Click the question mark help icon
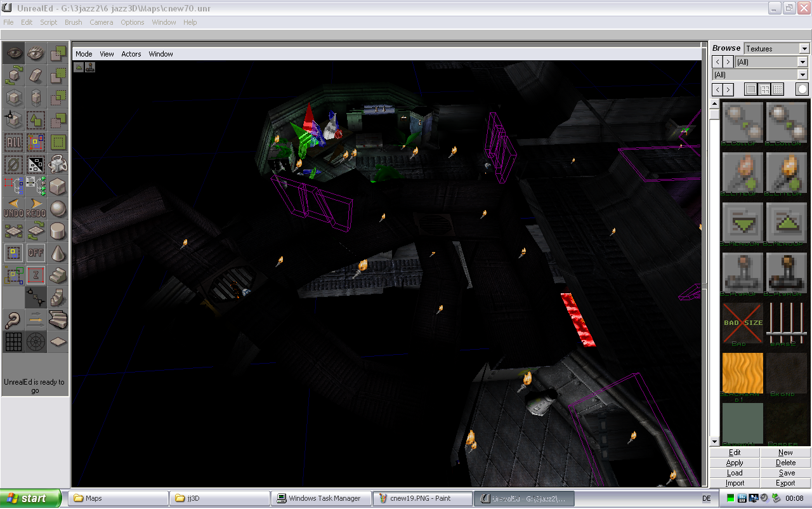This screenshot has width=812, height=509. click(13, 319)
